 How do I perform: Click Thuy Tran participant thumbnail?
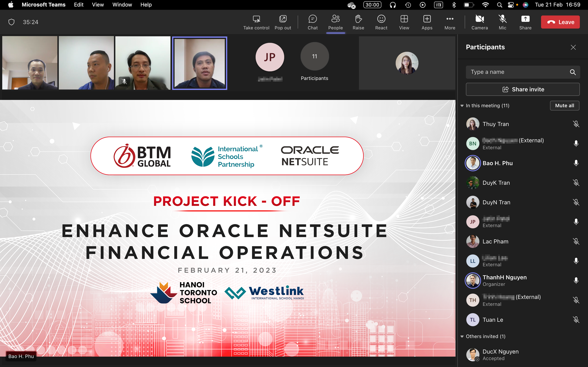[x=473, y=124]
